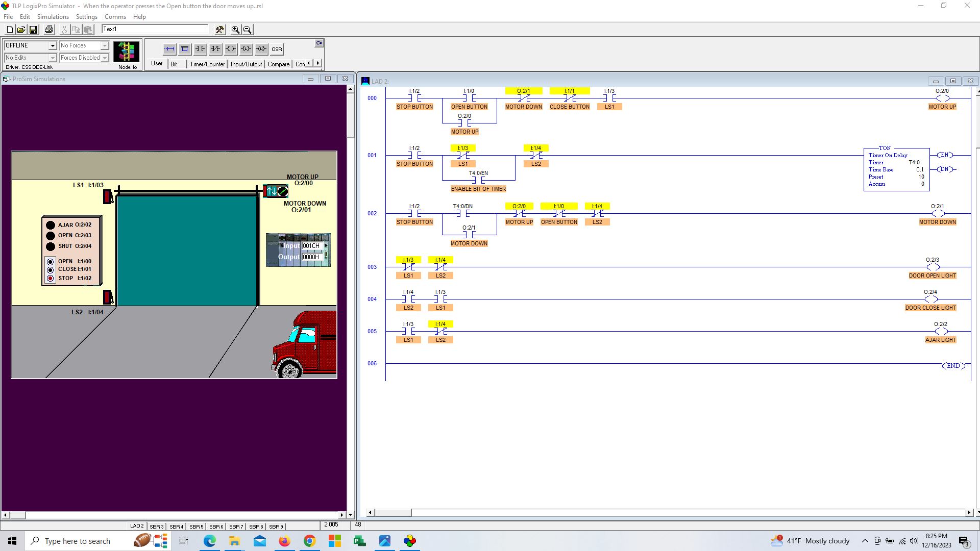
Task: Select the Output Energize coil instruction
Action: point(230,49)
